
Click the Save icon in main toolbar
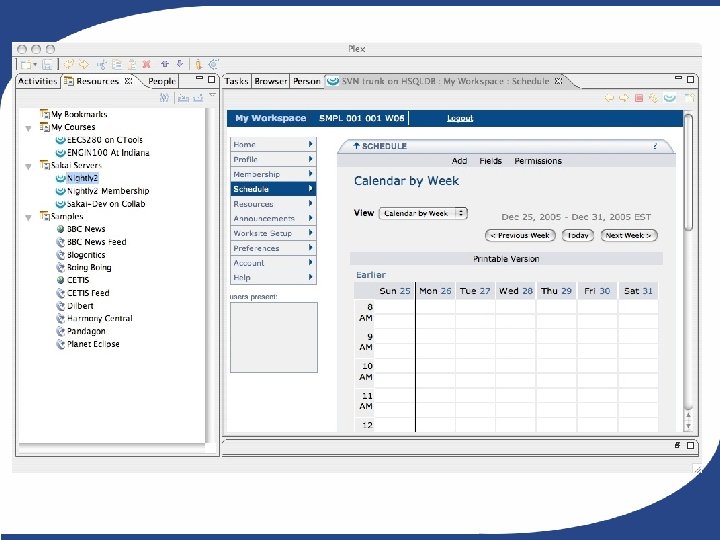pyautogui.click(x=47, y=65)
